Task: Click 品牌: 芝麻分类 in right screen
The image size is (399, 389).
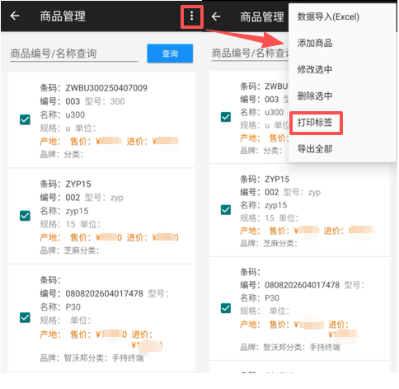Action: coord(269,244)
